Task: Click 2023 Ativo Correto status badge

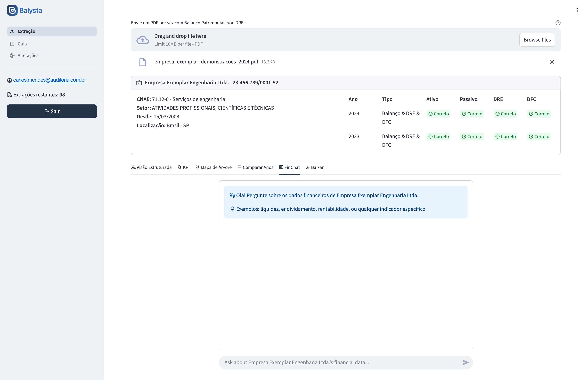Action: point(438,137)
